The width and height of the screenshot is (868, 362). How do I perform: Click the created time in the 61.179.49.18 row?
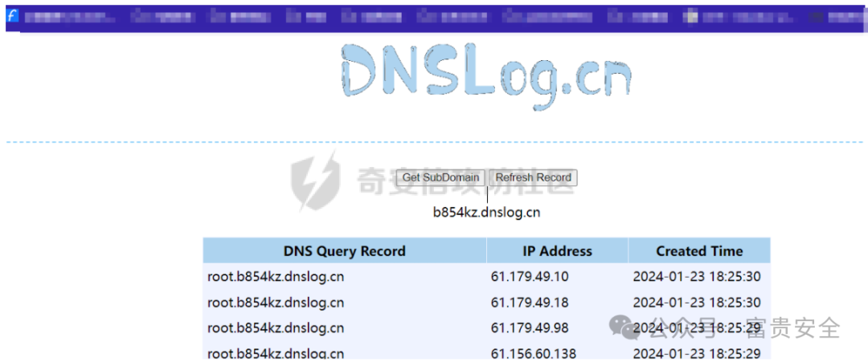tap(696, 303)
